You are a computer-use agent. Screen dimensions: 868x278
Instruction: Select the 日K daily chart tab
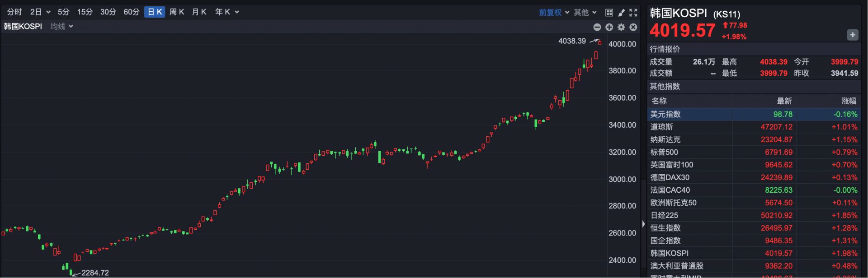pyautogui.click(x=155, y=12)
